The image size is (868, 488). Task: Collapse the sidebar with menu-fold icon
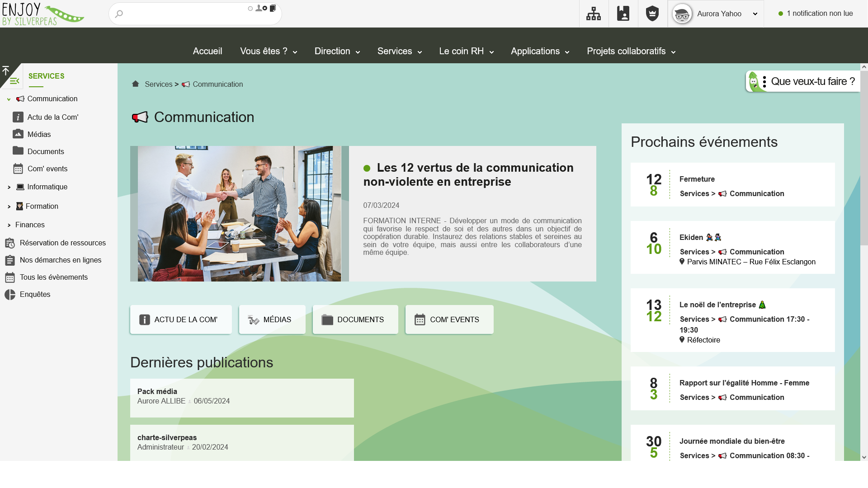tap(14, 81)
